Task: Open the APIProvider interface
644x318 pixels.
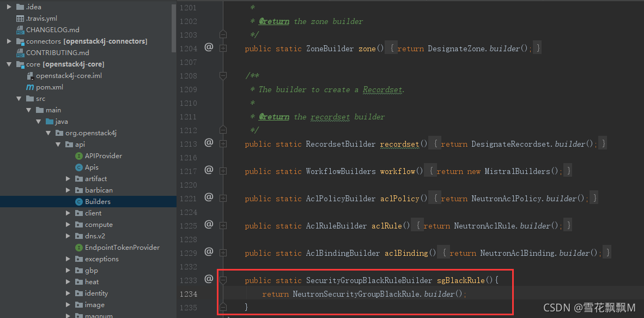Action: coord(104,156)
